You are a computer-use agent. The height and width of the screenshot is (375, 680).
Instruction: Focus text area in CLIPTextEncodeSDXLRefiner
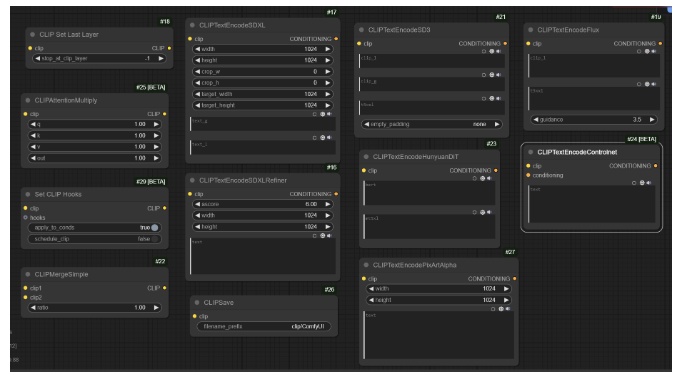click(x=263, y=256)
